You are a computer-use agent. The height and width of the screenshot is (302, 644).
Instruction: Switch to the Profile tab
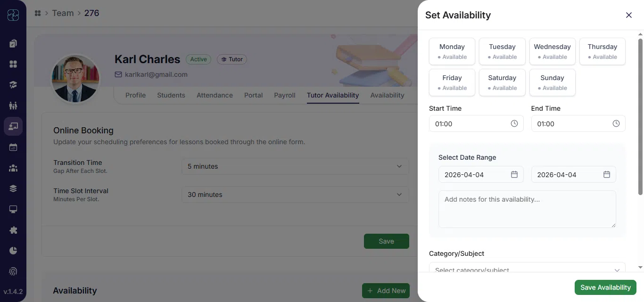(135, 95)
